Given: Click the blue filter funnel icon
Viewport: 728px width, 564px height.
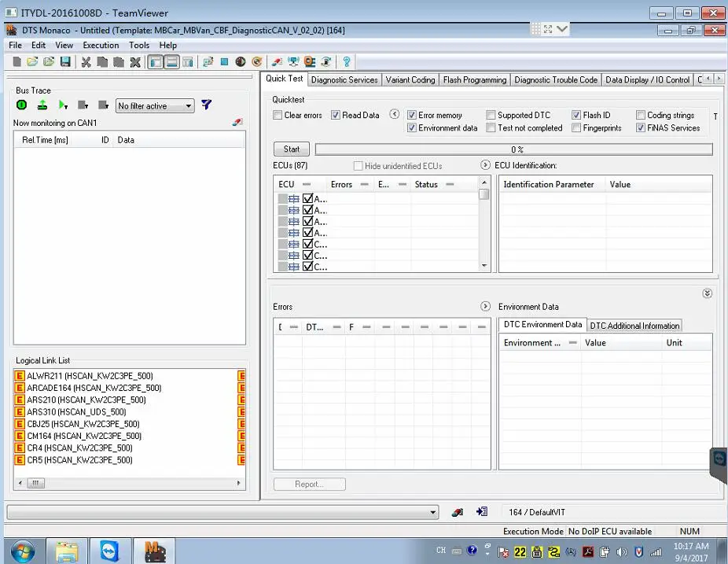Looking at the screenshot, I should pyautogui.click(x=206, y=105).
